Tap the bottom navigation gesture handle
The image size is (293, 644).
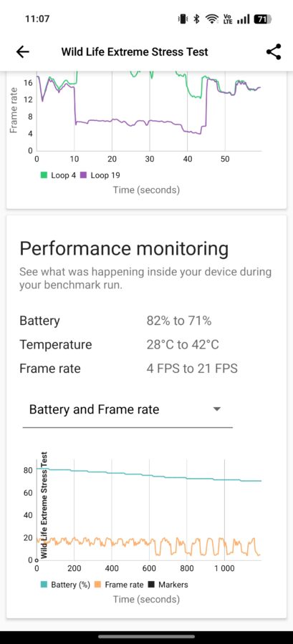click(x=146, y=637)
